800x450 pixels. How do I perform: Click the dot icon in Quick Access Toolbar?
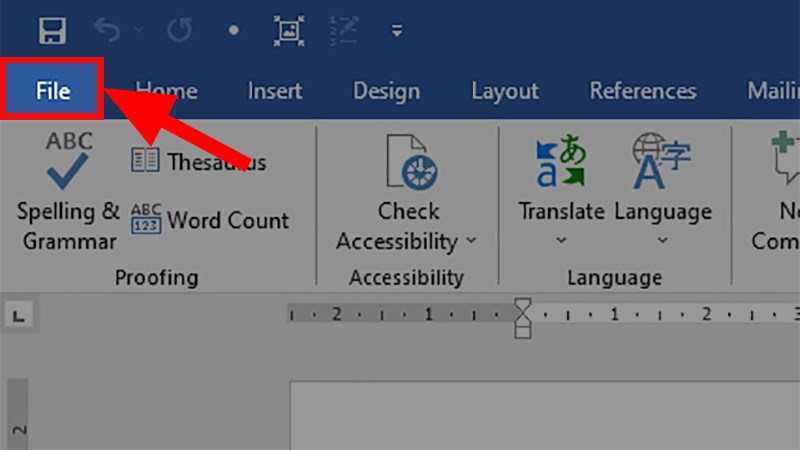pos(234,30)
